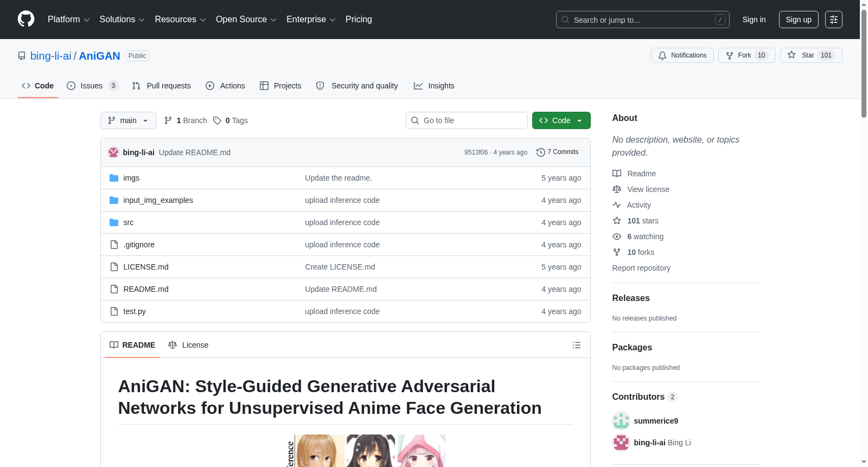Open the AniGAN repository link
This screenshot has width=868, height=467.
click(x=99, y=56)
